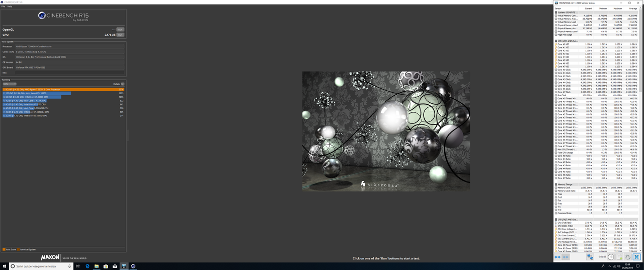This screenshot has width=644, height=270.
Task: Select the Intel Core i7-3930K ranking row
Action: (x=63, y=97)
